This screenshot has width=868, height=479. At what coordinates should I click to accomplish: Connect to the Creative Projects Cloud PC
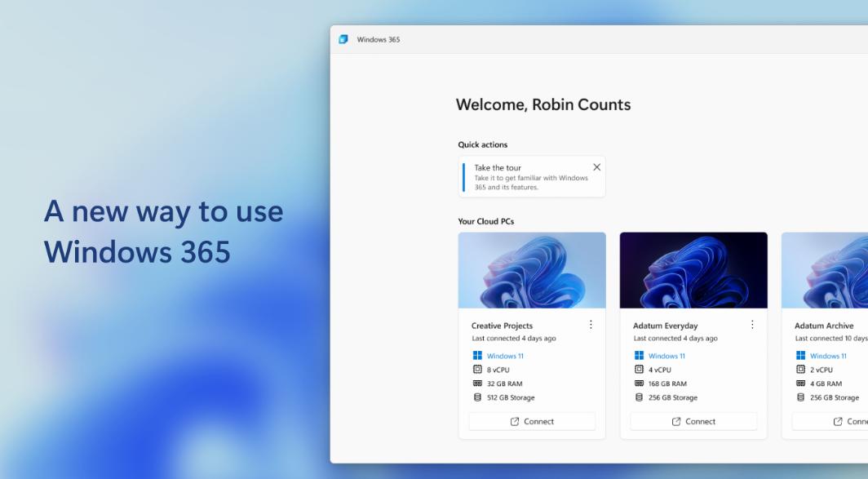(532, 421)
